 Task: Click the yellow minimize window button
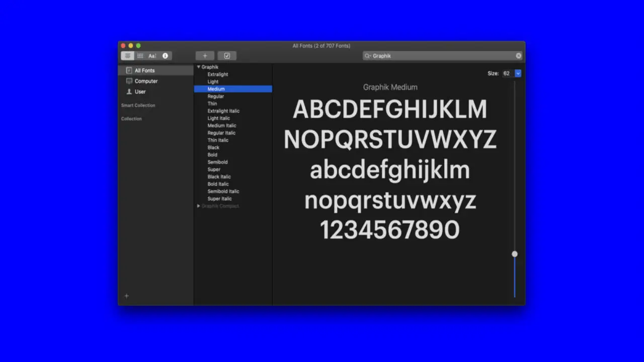131,46
